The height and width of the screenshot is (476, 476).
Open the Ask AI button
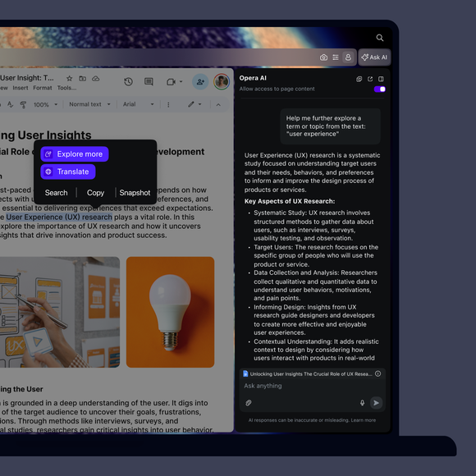pyautogui.click(x=374, y=57)
